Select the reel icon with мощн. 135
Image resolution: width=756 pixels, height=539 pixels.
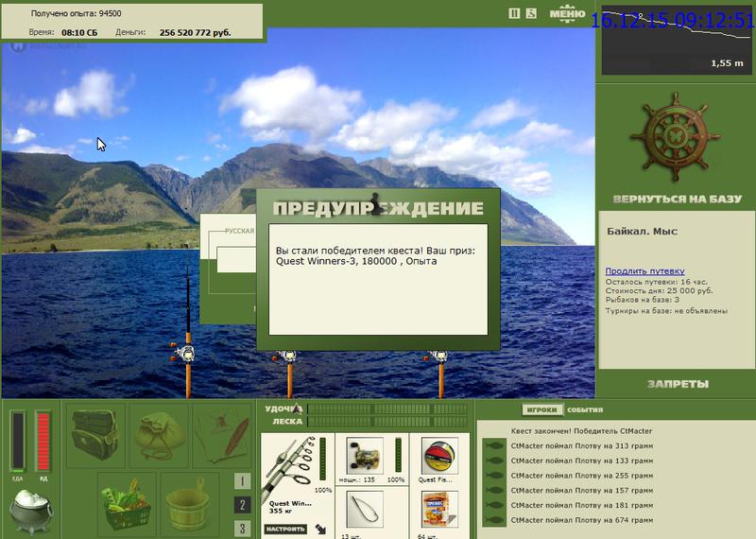tap(365, 456)
